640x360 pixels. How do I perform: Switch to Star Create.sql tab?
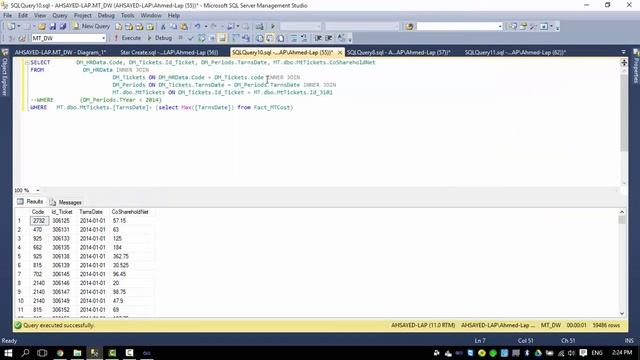(x=169, y=52)
